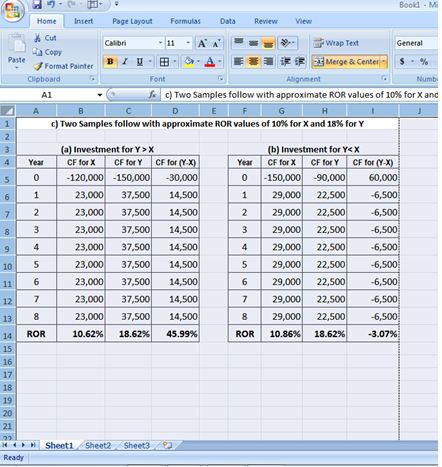442x467 pixels.
Task: Open the font color dropdown arrow
Action: click(220, 62)
